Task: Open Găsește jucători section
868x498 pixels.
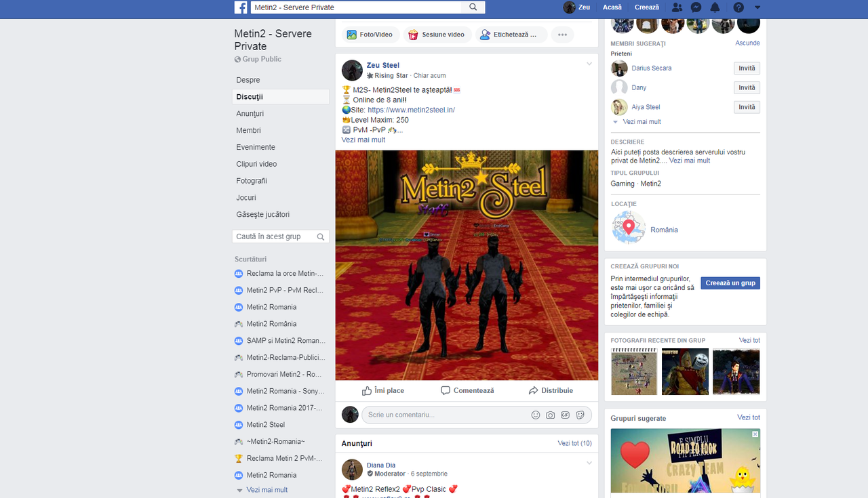Action: tap(280, 214)
